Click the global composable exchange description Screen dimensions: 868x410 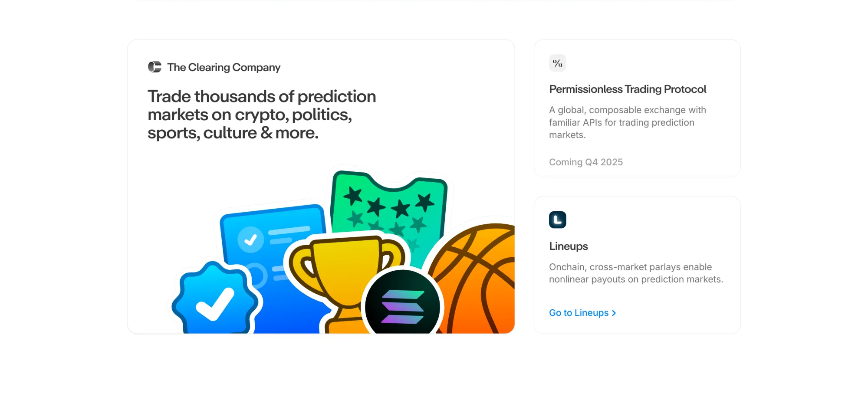tap(628, 122)
